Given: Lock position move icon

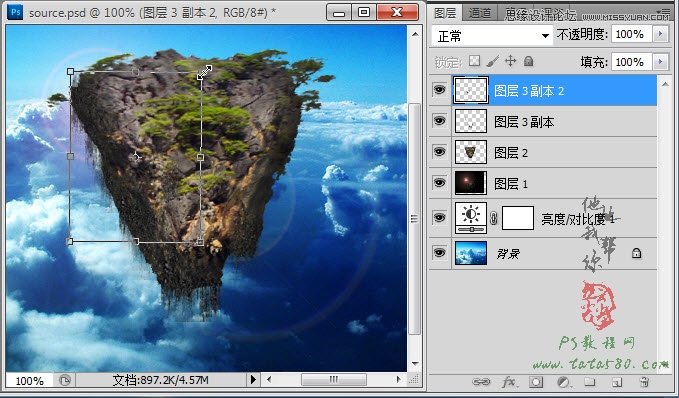Looking at the screenshot, I should pyautogui.click(x=511, y=61).
